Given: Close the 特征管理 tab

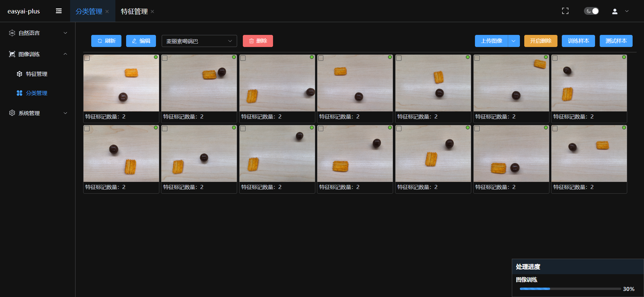Looking at the screenshot, I should 152,11.
